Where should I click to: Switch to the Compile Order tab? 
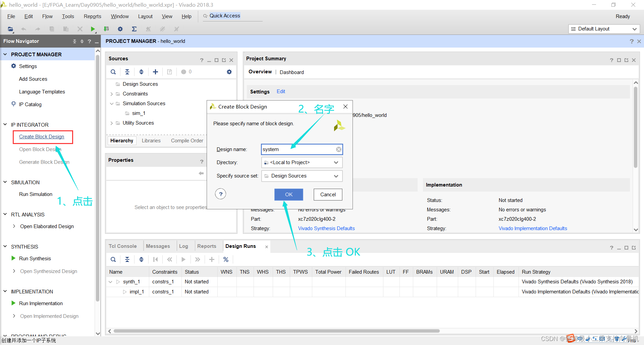(x=187, y=141)
